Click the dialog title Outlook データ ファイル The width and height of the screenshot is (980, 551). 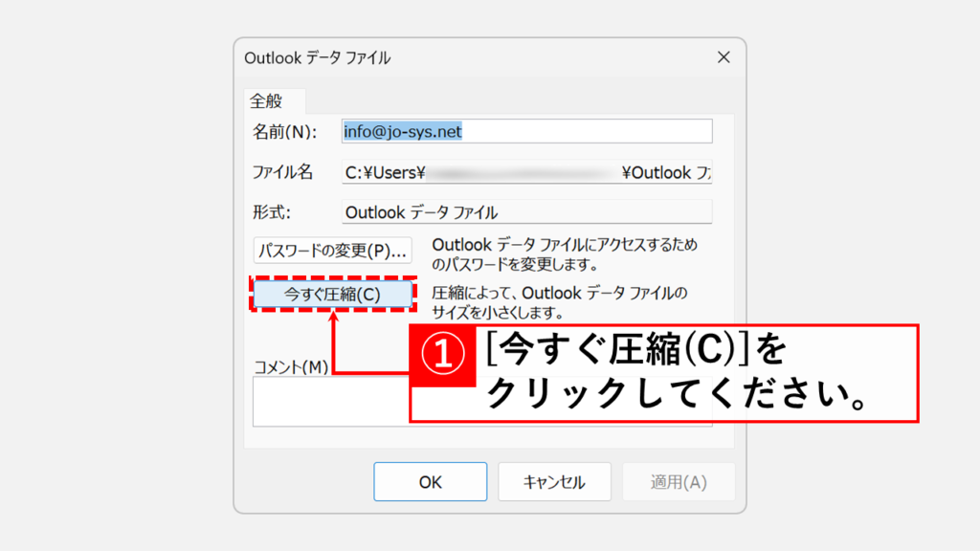(318, 58)
